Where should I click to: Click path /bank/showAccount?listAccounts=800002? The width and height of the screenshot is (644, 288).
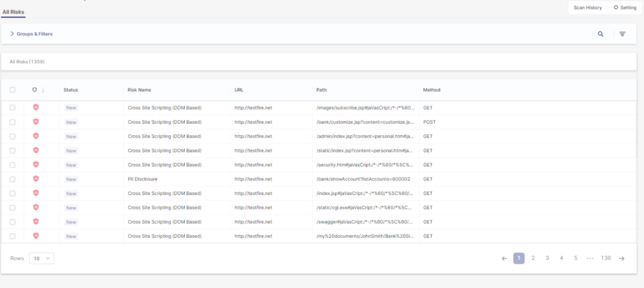click(363, 179)
